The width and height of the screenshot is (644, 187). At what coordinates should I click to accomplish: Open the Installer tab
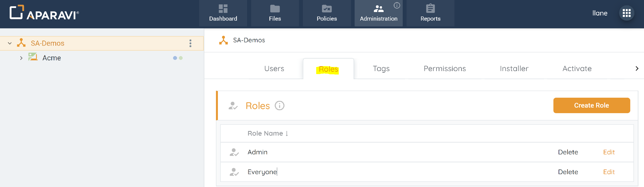tap(514, 68)
